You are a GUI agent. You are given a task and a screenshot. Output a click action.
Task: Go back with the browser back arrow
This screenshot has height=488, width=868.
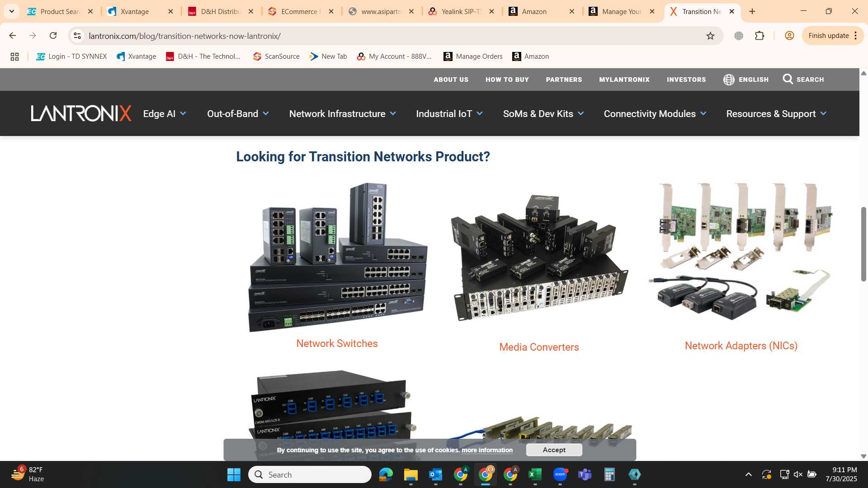(x=13, y=36)
